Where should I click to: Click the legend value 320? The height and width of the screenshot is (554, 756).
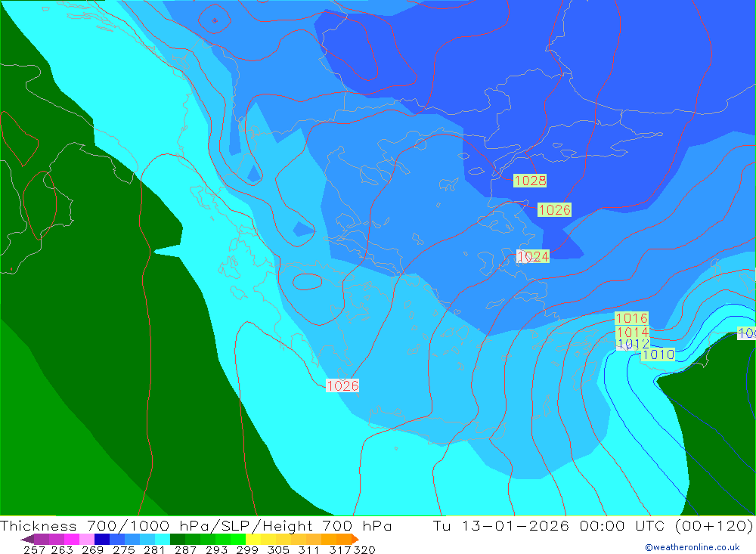tap(364, 549)
